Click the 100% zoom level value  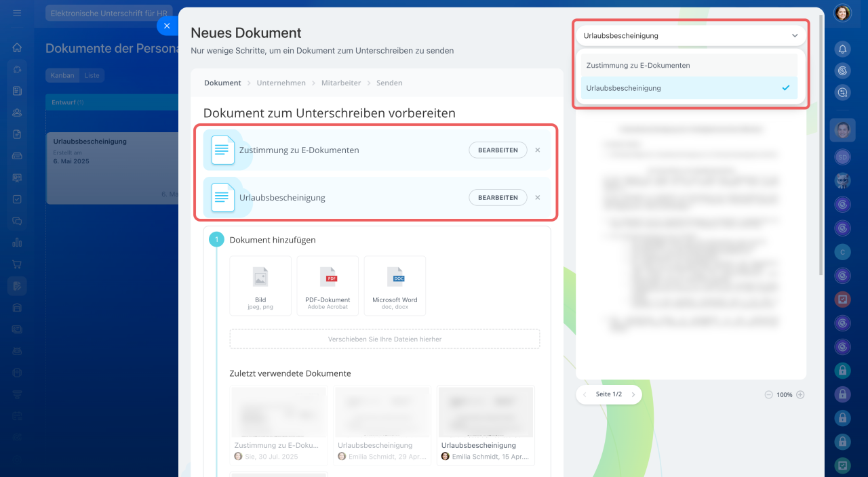(x=785, y=394)
